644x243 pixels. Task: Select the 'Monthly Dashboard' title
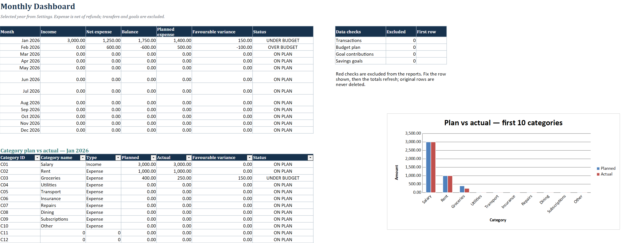[x=38, y=6]
